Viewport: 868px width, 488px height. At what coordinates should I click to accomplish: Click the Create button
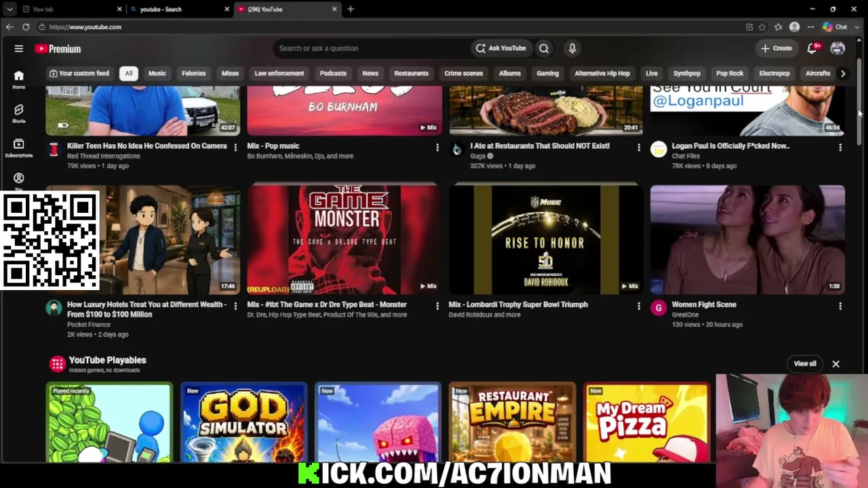point(776,48)
